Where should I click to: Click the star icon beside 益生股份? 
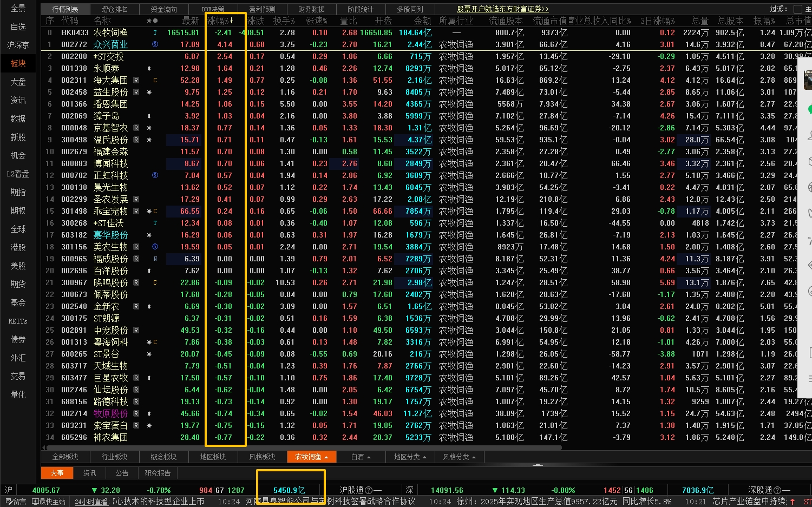pos(149,92)
